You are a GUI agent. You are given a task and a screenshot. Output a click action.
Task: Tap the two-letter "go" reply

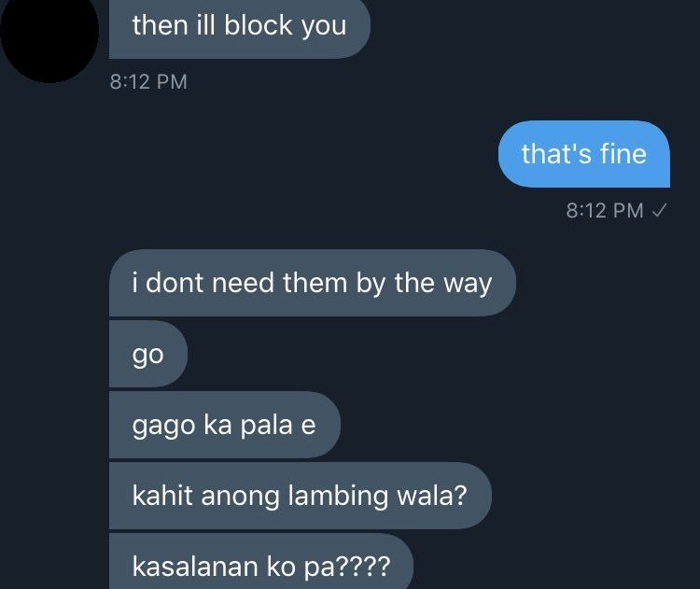[x=148, y=354]
